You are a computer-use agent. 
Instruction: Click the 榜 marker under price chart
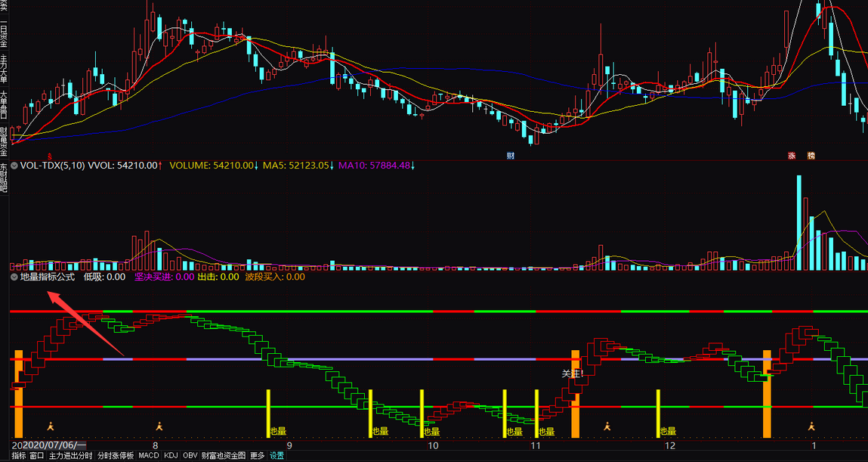click(x=811, y=157)
